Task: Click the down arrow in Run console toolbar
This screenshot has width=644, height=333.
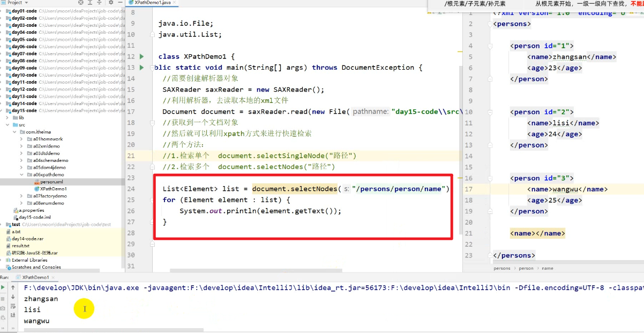Action: (13, 297)
